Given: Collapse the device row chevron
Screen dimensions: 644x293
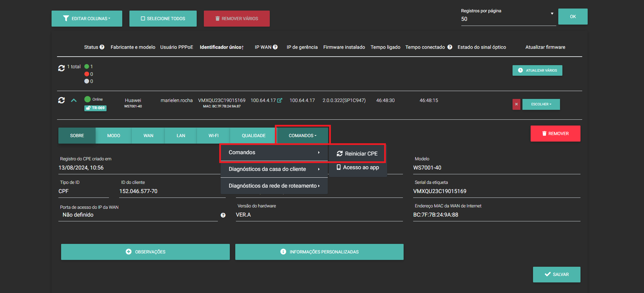Looking at the screenshot, I should pos(74,100).
